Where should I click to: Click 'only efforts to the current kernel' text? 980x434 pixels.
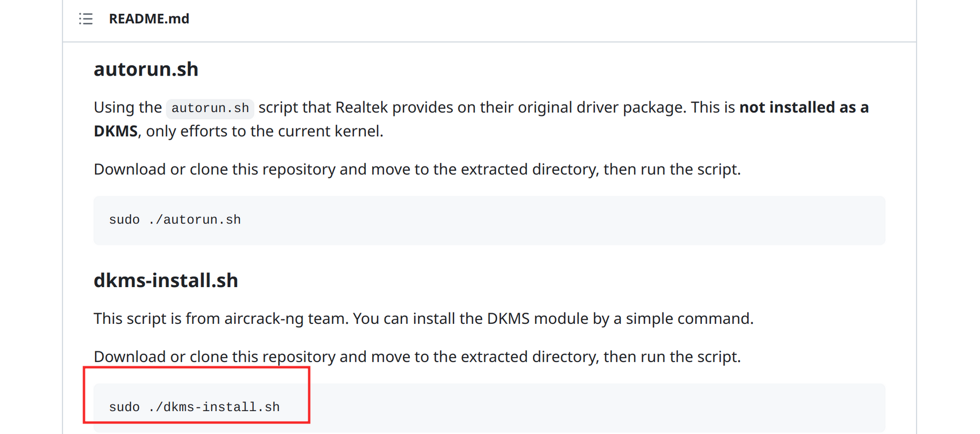click(x=264, y=132)
